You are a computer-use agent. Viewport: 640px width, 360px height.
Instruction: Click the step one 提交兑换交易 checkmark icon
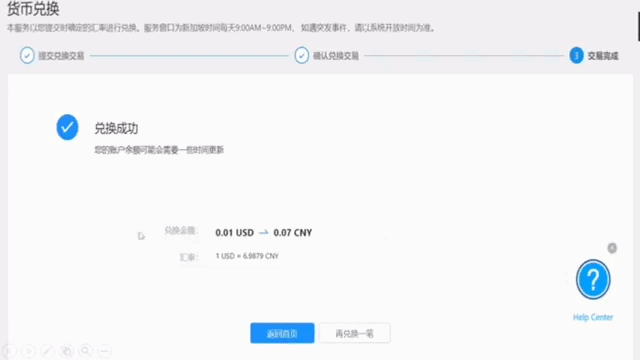(27, 55)
